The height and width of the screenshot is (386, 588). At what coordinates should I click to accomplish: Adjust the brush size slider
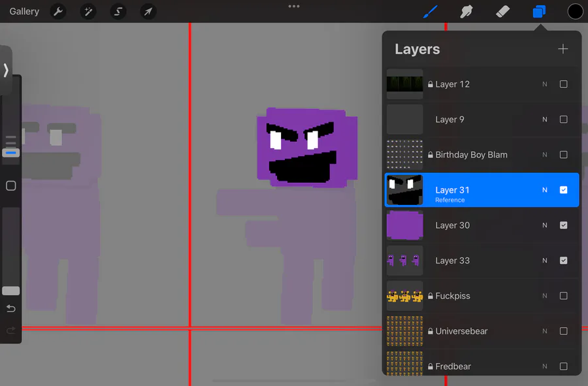pyautogui.click(x=11, y=153)
